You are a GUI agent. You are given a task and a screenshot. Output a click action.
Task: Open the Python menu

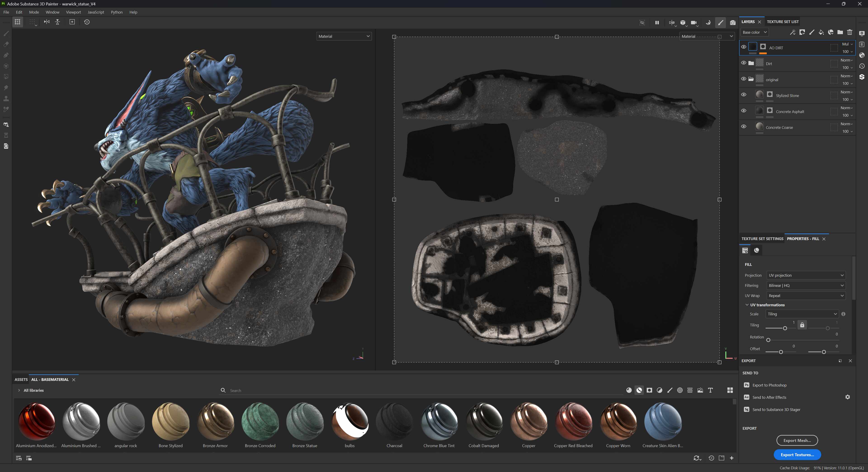click(x=117, y=12)
